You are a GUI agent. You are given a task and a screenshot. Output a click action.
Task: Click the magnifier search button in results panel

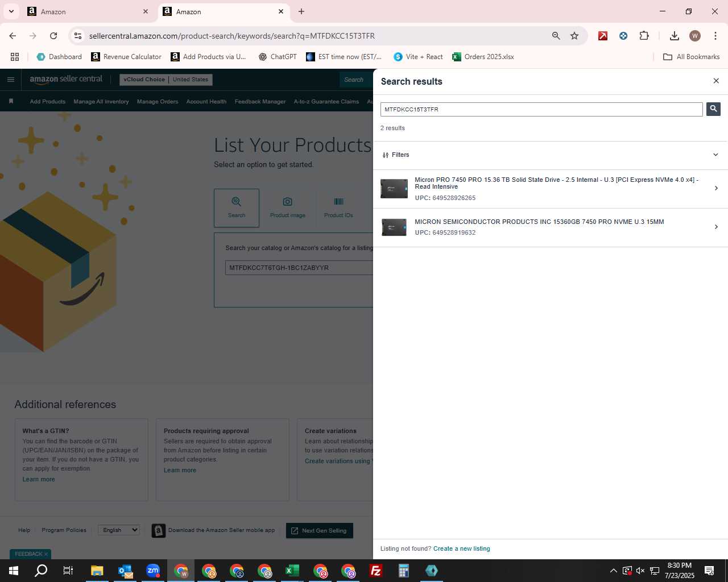[713, 109]
